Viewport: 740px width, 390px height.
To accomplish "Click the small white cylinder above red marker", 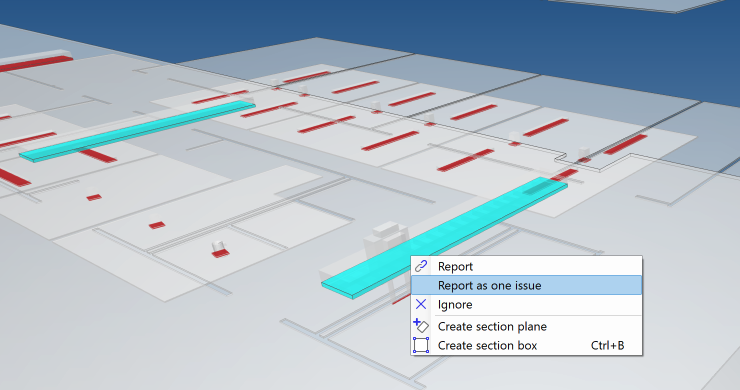I will click(219, 246).
